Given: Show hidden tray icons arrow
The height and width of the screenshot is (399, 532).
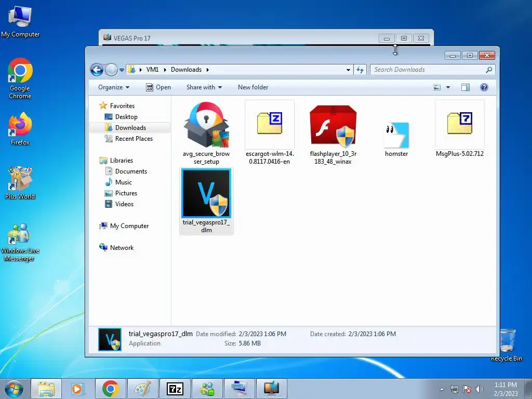Looking at the screenshot, I should pyautogui.click(x=442, y=389).
